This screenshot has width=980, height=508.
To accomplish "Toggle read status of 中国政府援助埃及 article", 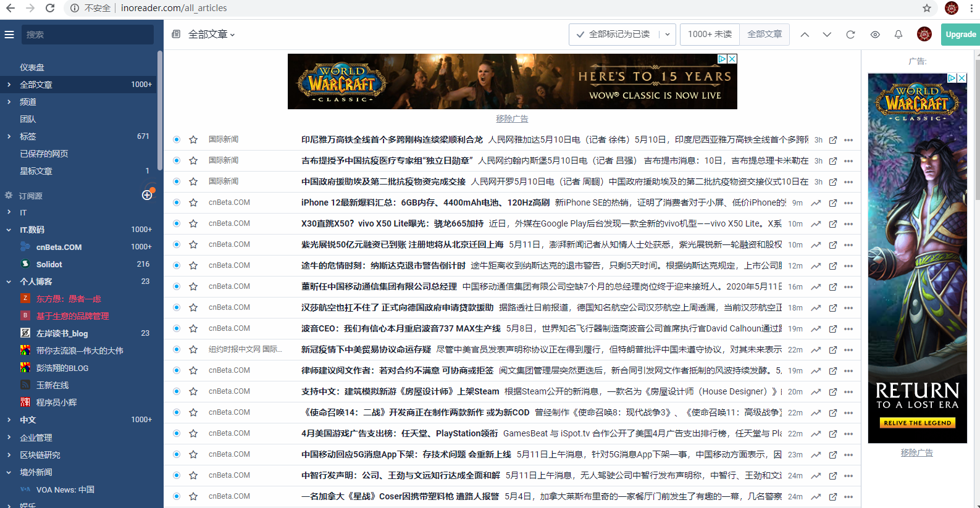I will click(177, 181).
